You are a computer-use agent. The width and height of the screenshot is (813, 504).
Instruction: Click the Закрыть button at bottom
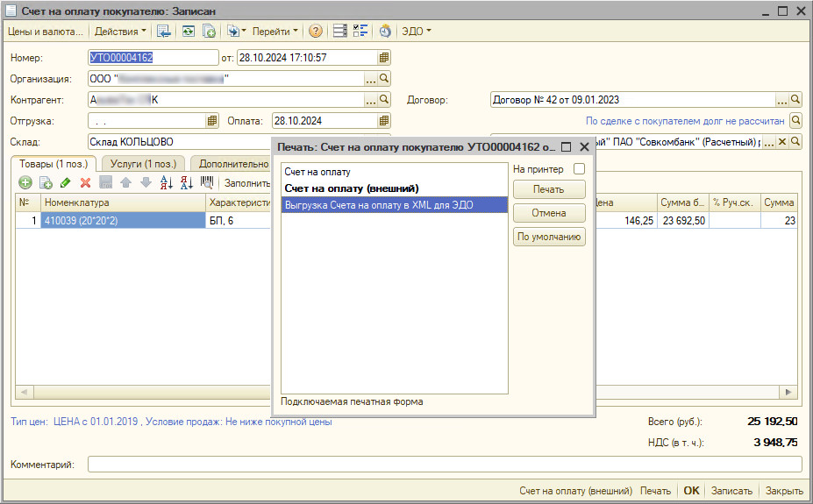coord(784,491)
